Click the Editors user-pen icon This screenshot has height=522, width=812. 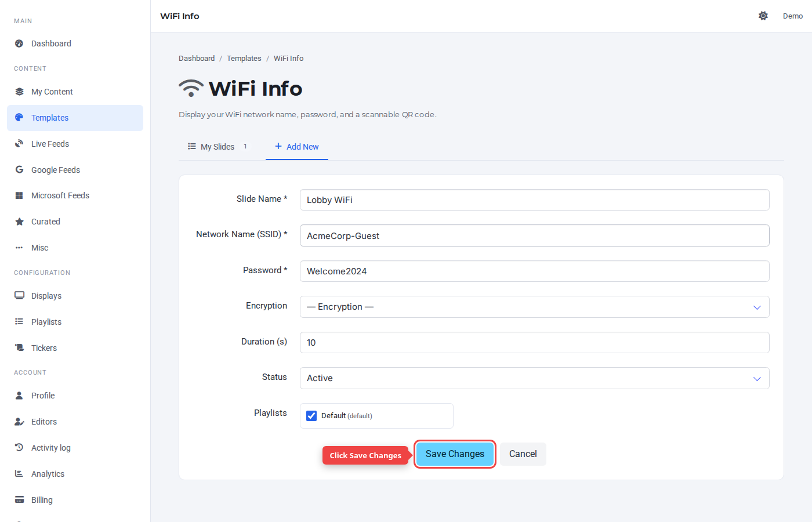click(19, 422)
